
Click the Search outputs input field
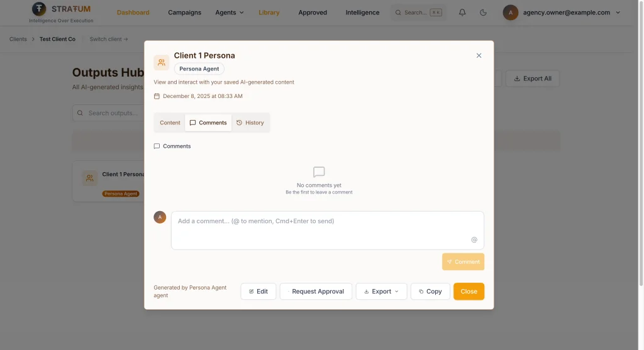click(x=108, y=113)
